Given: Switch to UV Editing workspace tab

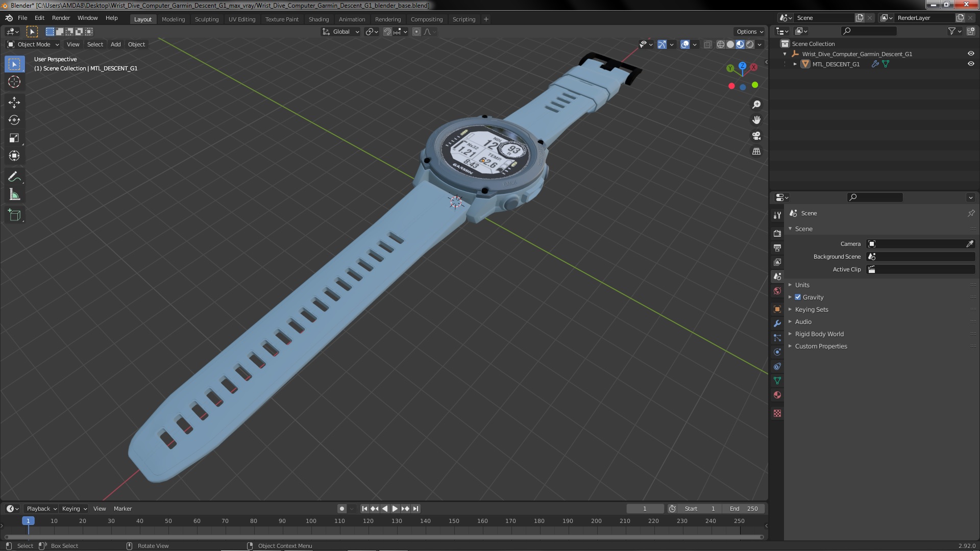Looking at the screenshot, I should point(242,19).
